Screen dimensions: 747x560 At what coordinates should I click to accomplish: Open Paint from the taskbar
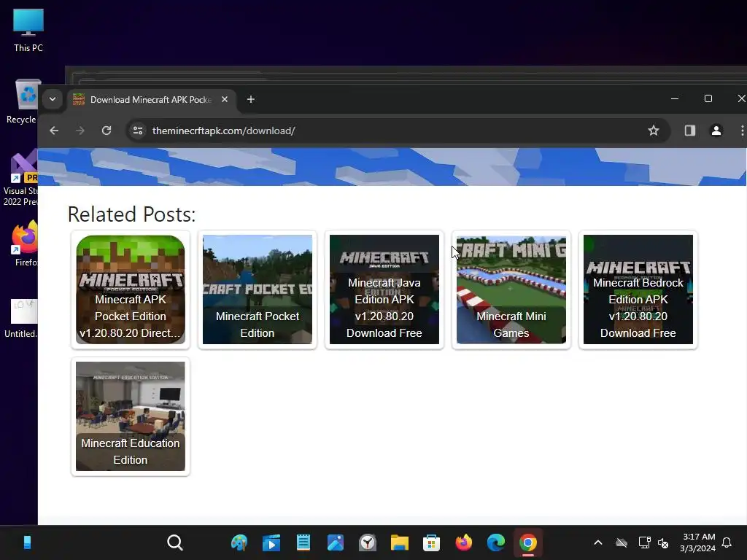239,542
